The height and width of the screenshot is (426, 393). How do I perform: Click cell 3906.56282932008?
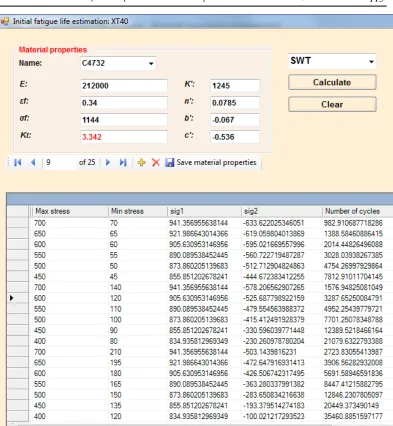click(x=358, y=363)
